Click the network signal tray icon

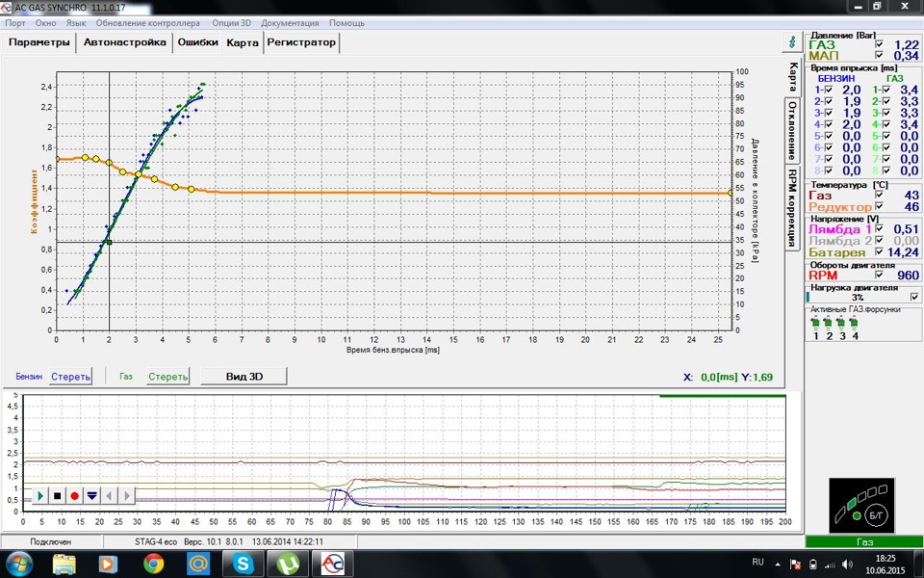(x=830, y=565)
